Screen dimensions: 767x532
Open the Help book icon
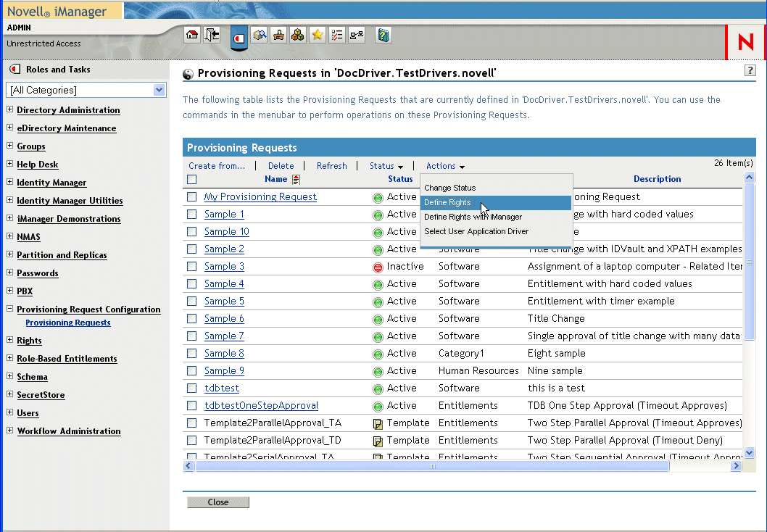[383, 35]
